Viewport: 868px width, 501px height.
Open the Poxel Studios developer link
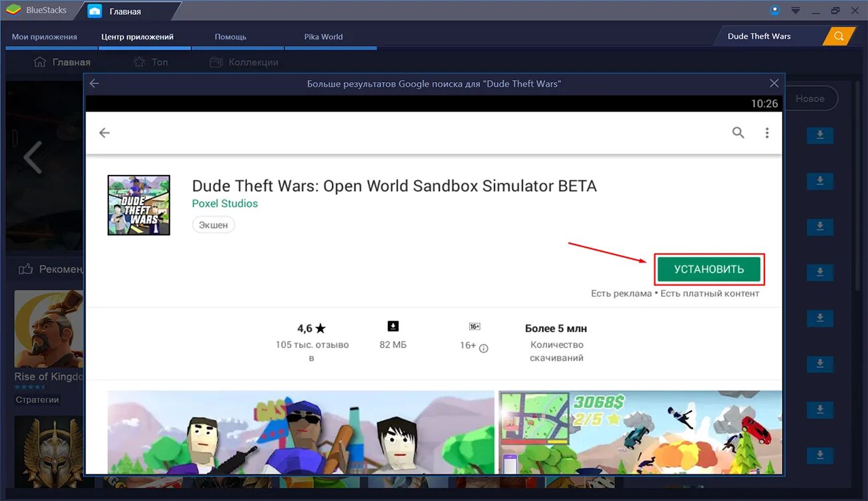pyautogui.click(x=225, y=204)
